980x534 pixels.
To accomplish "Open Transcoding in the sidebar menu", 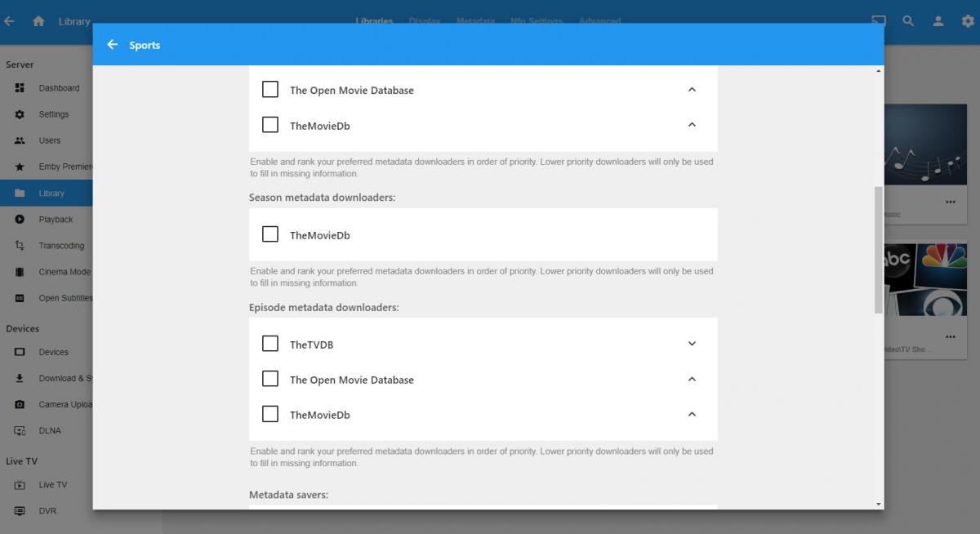I will 61,246.
